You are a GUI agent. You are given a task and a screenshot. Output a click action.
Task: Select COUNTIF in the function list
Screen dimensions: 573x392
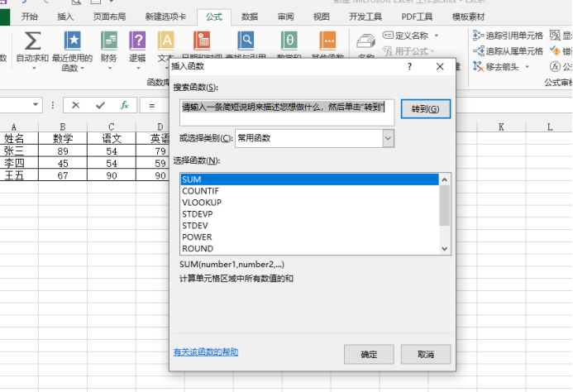point(309,191)
